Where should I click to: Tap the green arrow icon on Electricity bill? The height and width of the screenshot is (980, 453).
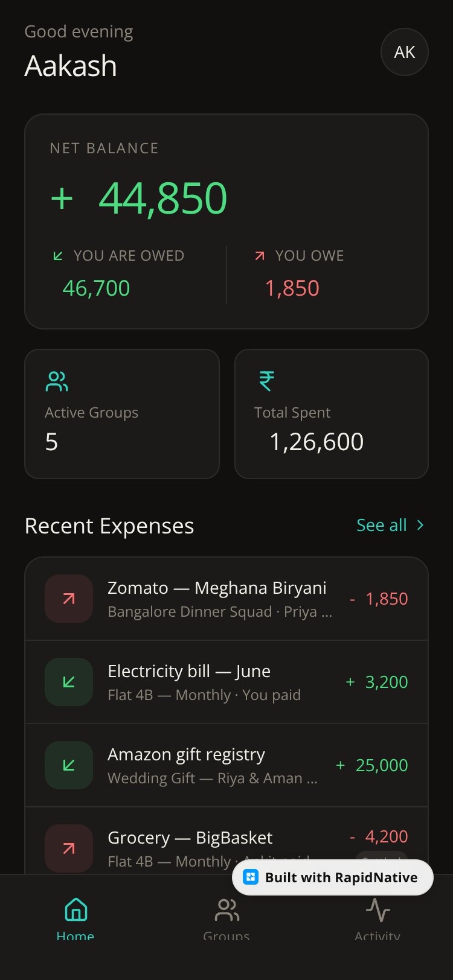pos(69,682)
